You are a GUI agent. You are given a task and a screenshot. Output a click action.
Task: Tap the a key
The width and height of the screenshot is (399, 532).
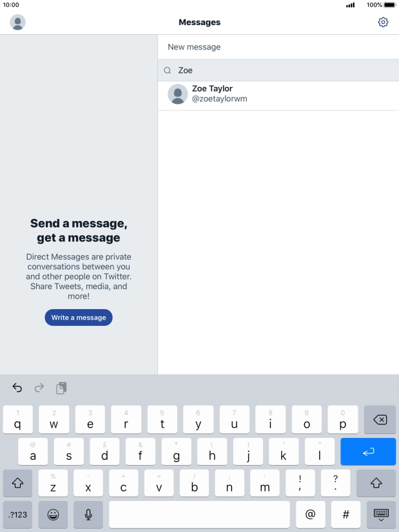(x=33, y=451)
